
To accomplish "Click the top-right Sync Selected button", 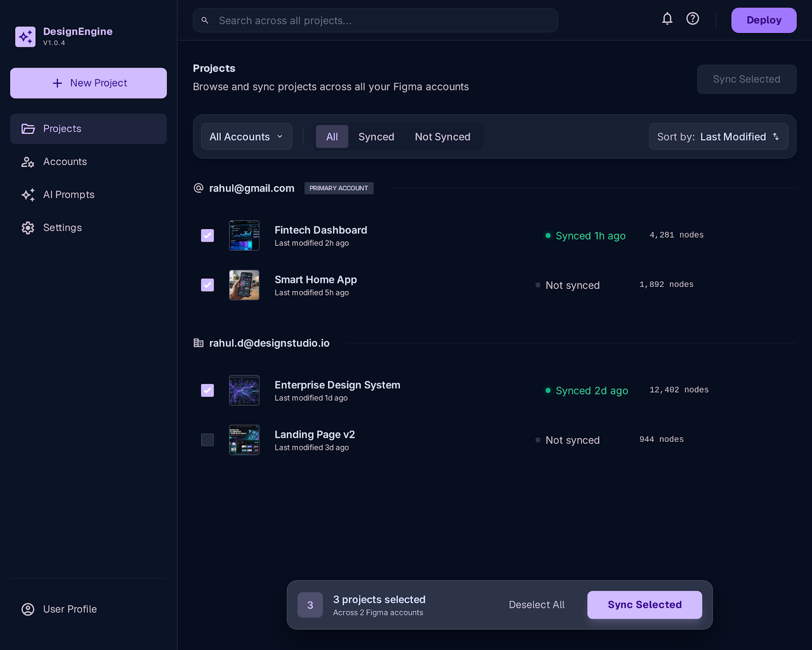I will (747, 79).
